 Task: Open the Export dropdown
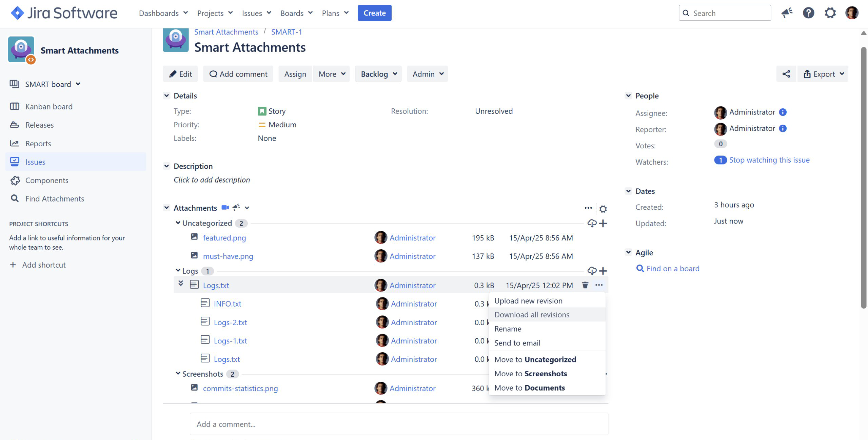tap(823, 74)
